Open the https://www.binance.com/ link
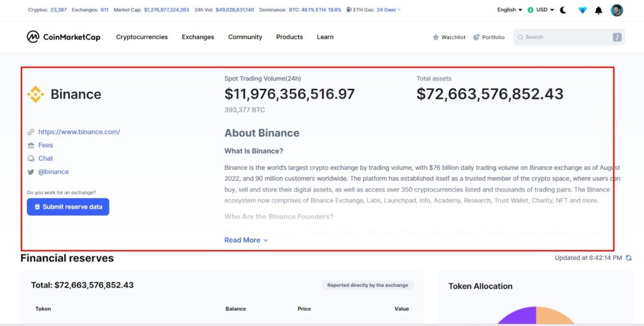 click(79, 132)
